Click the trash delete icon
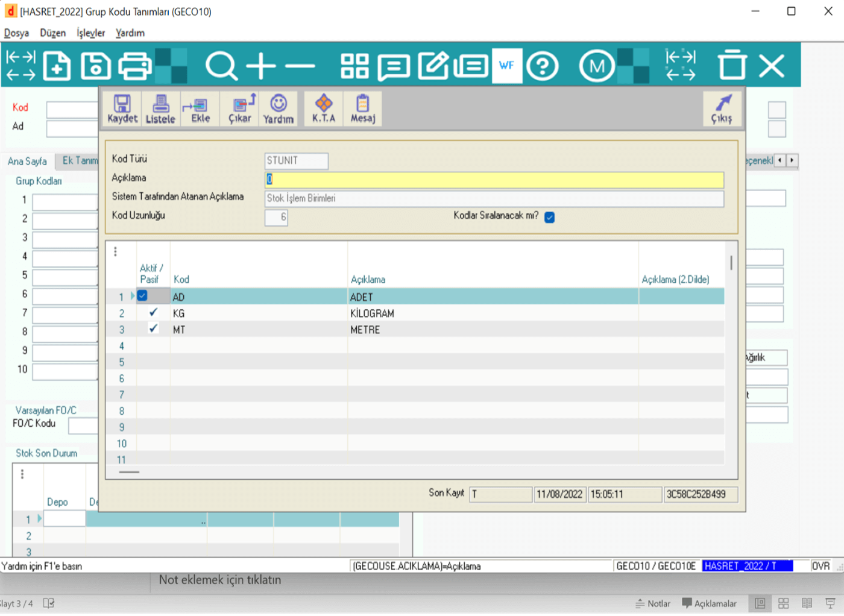The width and height of the screenshot is (844, 616). pyautogui.click(x=732, y=64)
